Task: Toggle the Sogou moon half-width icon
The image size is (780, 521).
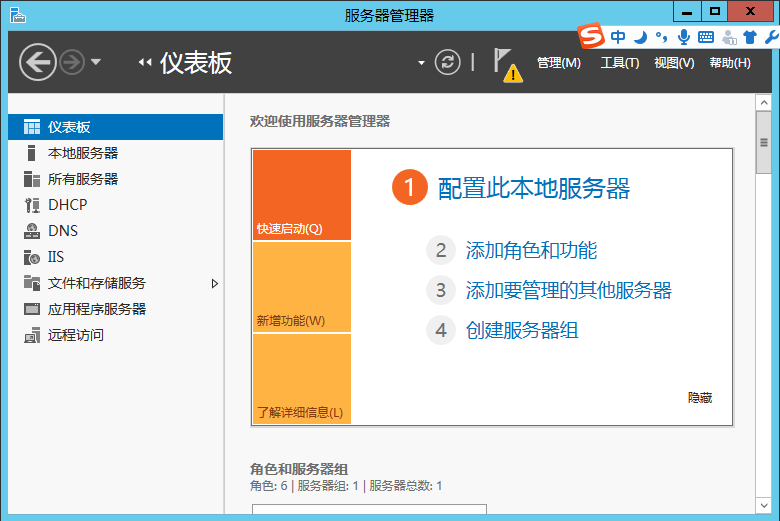Action: (641, 37)
